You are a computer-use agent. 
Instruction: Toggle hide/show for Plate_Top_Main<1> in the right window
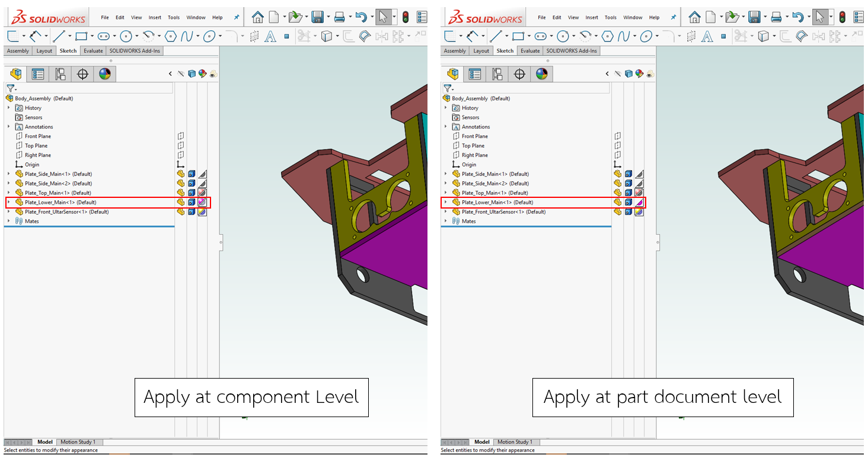point(618,193)
